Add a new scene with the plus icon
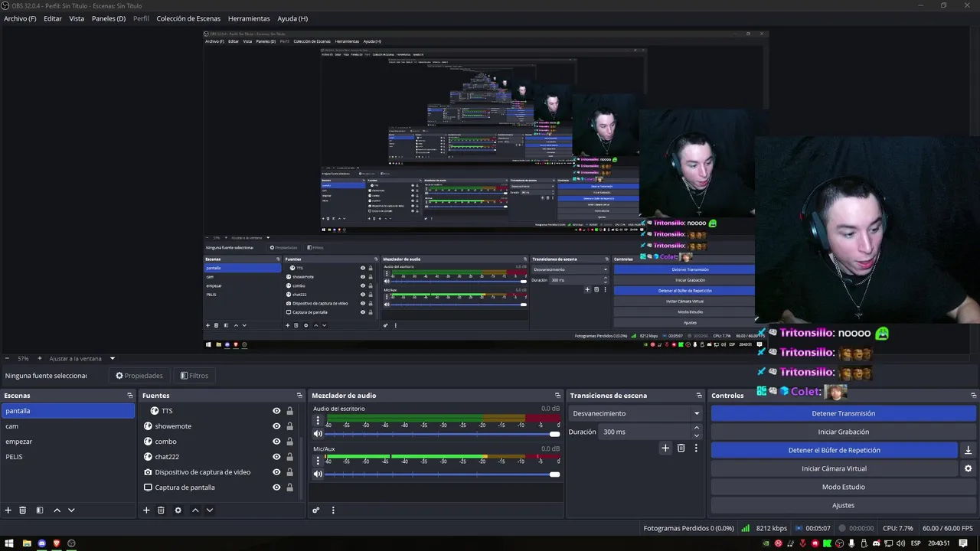The height and width of the screenshot is (551, 980). (x=8, y=510)
